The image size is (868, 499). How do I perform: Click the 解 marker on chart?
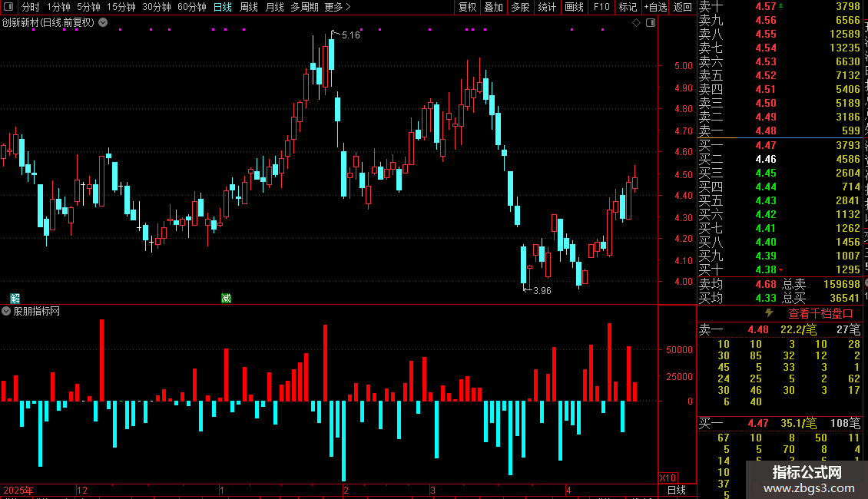[x=15, y=298]
